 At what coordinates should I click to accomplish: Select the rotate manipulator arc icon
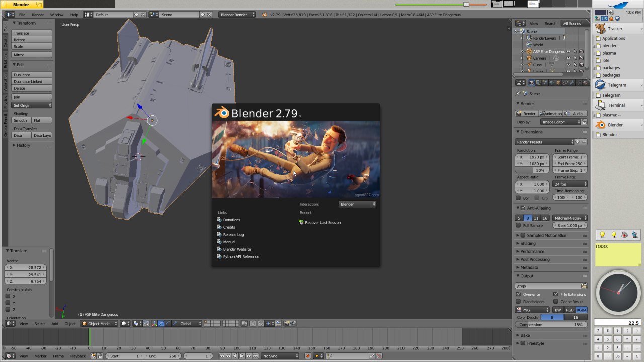tap(168, 323)
